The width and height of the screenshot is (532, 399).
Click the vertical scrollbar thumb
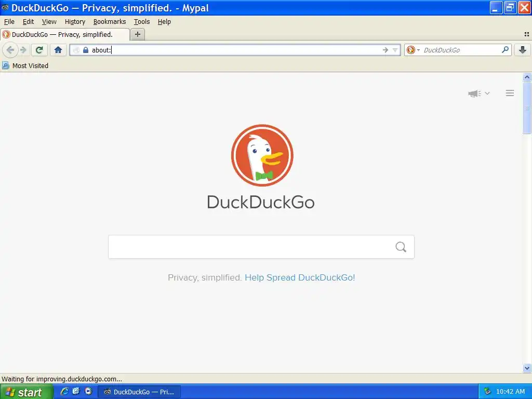pyautogui.click(x=527, y=108)
